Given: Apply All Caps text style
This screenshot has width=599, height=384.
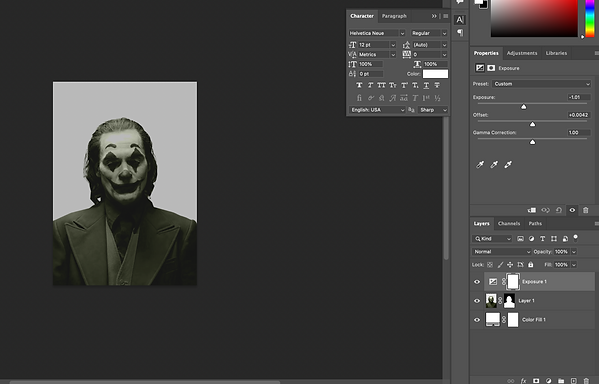Looking at the screenshot, I should coord(381,85).
